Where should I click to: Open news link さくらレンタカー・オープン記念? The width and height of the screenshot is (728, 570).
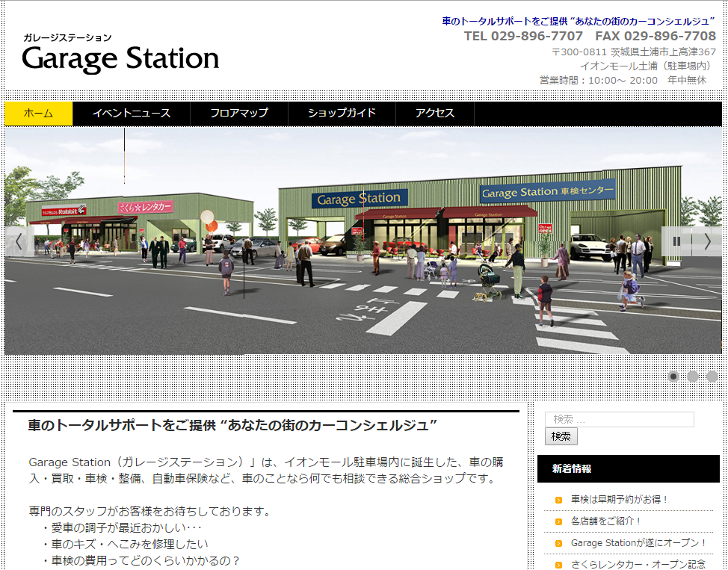pos(638,565)
